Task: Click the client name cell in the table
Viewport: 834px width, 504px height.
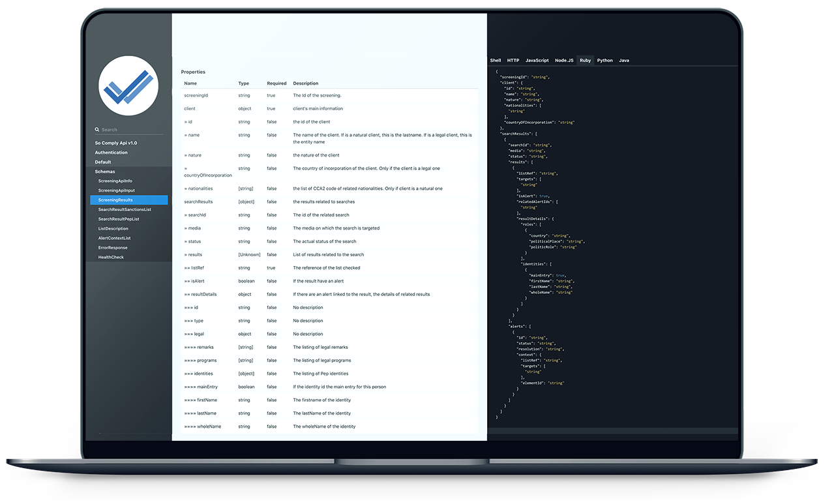Action: pos(190,109)
